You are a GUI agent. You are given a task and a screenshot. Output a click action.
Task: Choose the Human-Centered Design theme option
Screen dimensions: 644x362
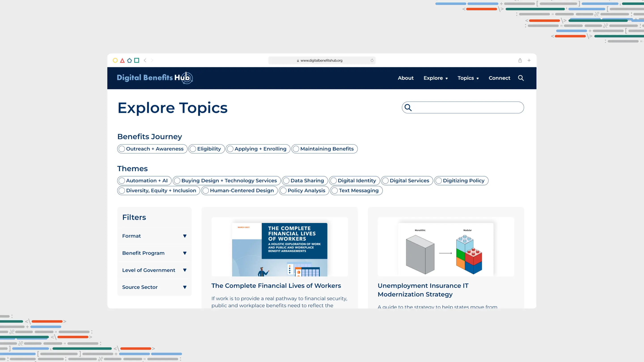206,191
